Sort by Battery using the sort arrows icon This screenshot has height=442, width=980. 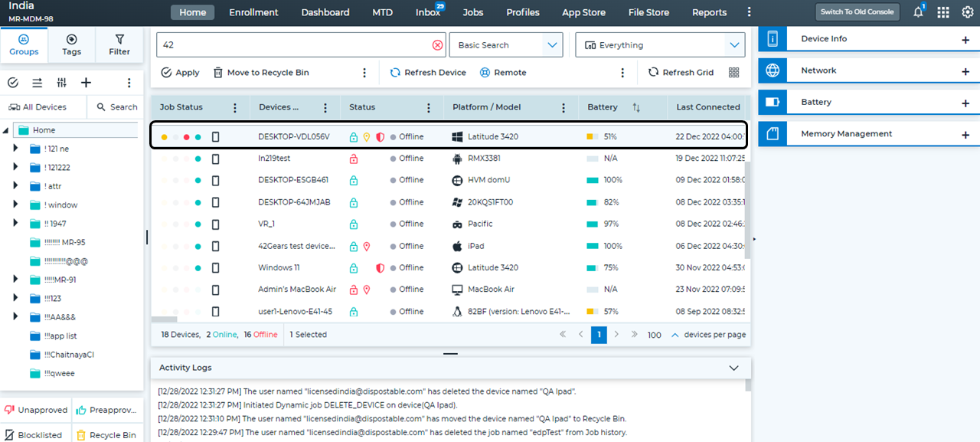tap(636, 107)
